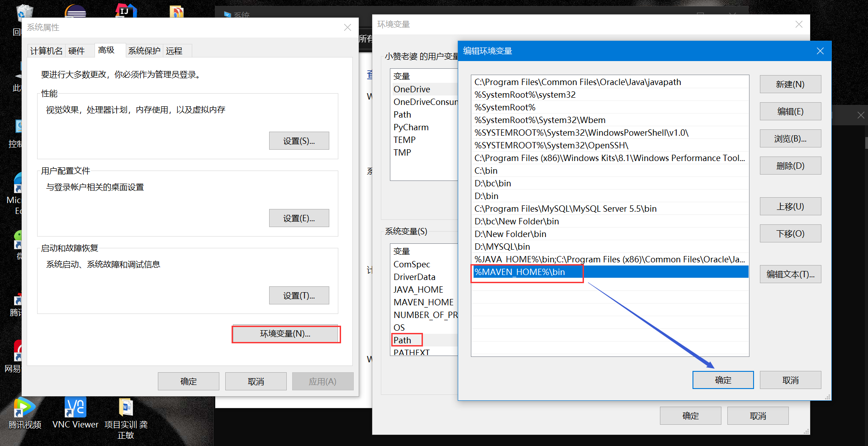Select the javapath entry at list top
This screenshot has width=868, height=446.
coord(610,82)
